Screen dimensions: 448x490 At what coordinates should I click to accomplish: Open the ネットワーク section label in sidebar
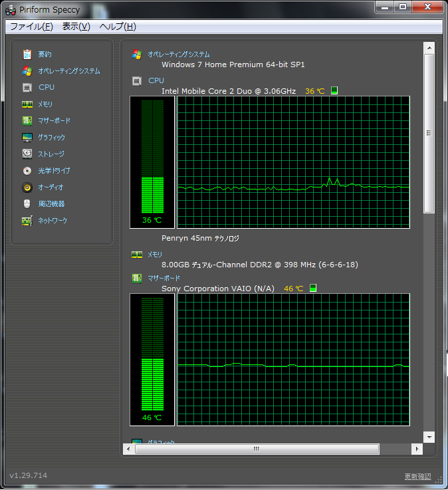pos(53,221)
